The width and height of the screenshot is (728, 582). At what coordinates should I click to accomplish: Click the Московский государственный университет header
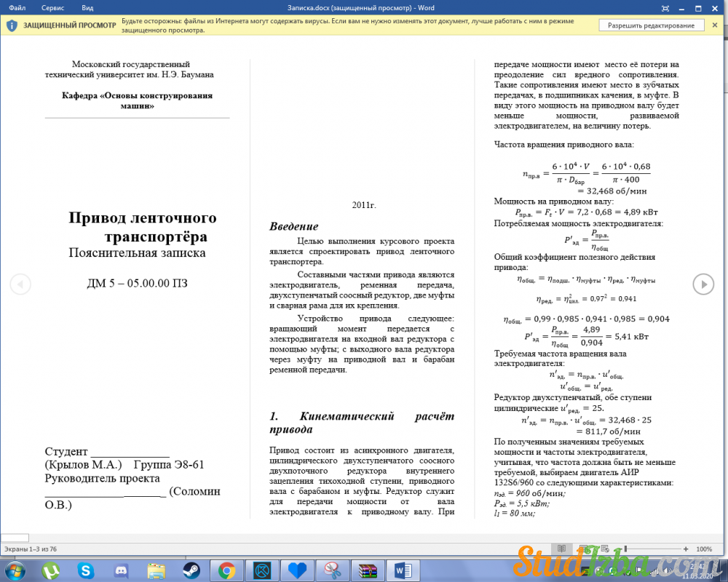click(x=130, y=69)
